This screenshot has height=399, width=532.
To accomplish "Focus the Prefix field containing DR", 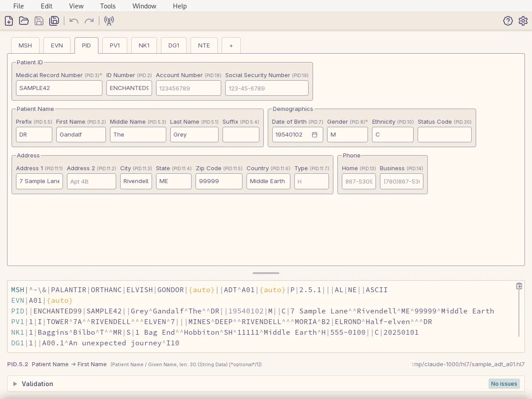I will pos(34,135).
